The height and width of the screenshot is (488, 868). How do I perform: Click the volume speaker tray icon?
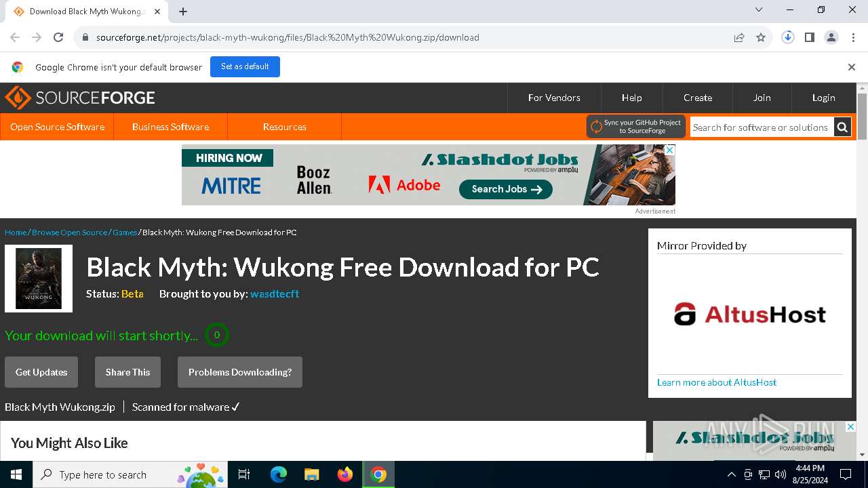pyautogui.click(x=781, y=474)
